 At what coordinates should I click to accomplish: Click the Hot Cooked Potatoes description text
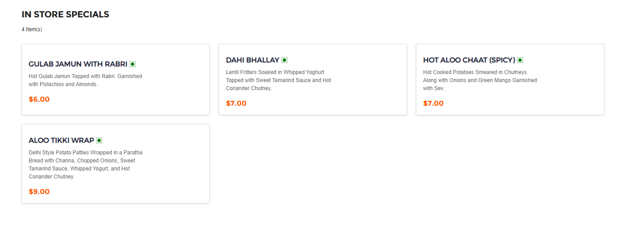[480, 80]
